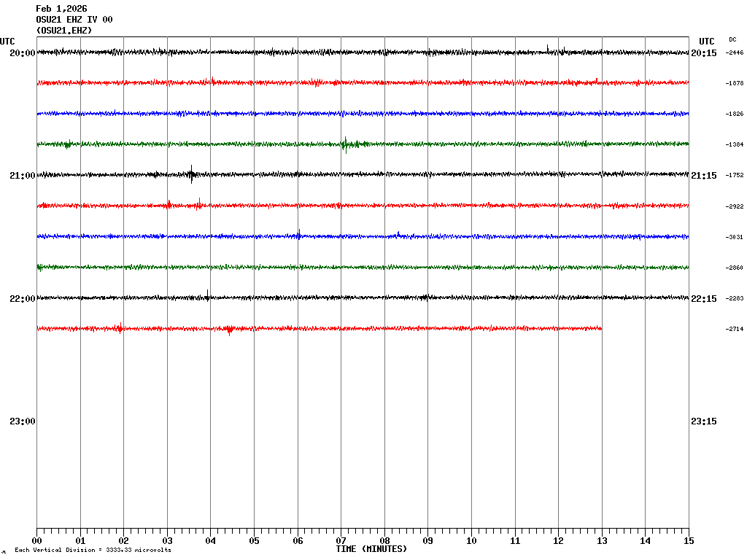
Task: Click the 20:15 label on right axis
Action: (x=703, y=53)
